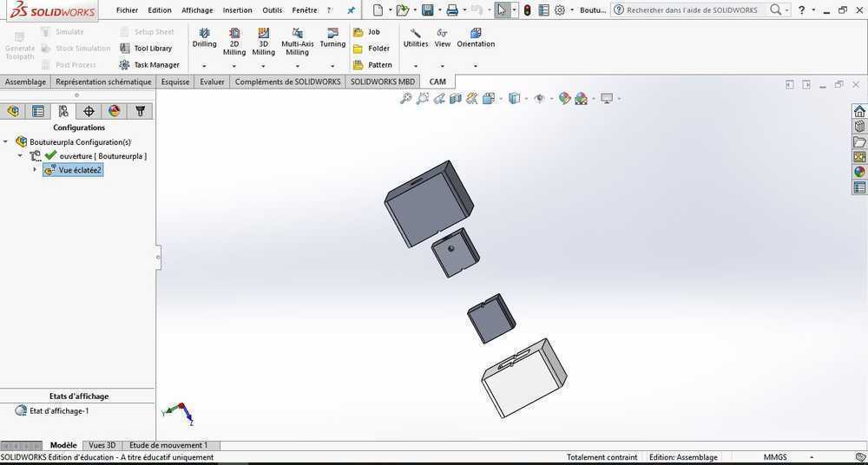The width and height of the screenshot is (868, 465).
Task: Open the CAM feature tree tab icon
Action: click(x=140, y=111)
